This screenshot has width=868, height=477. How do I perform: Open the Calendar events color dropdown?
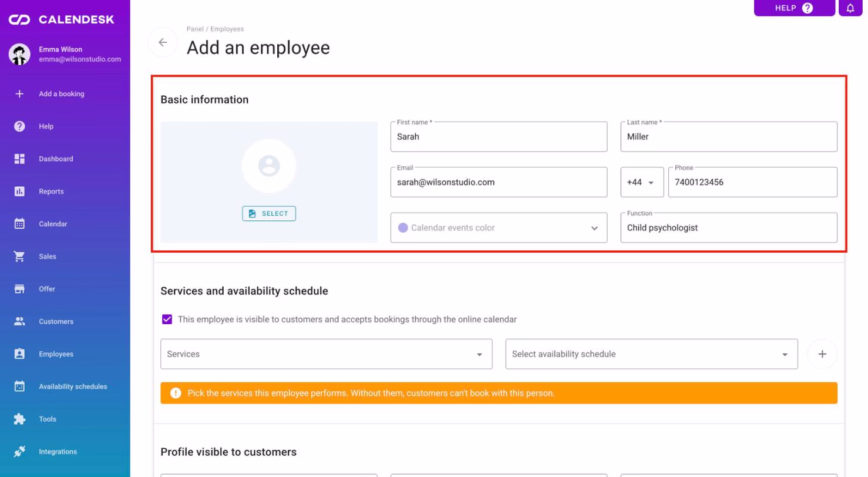(x=499, y=228)
